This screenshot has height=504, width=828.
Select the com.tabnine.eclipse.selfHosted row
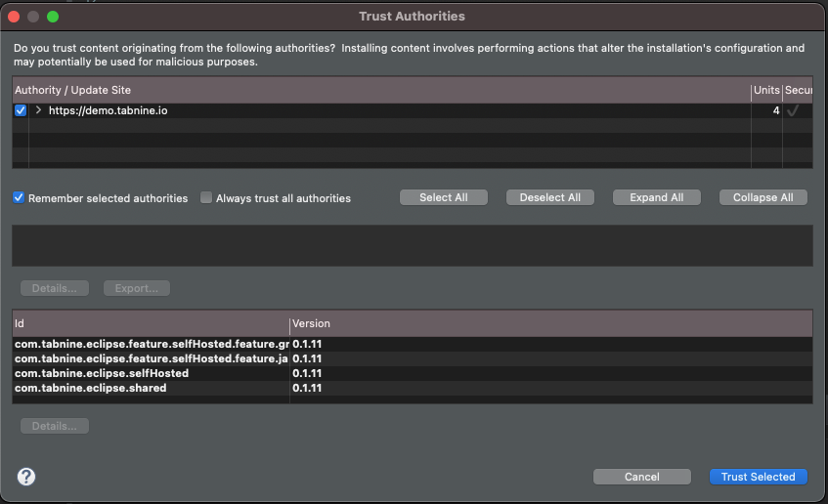[x=102, y=373]
